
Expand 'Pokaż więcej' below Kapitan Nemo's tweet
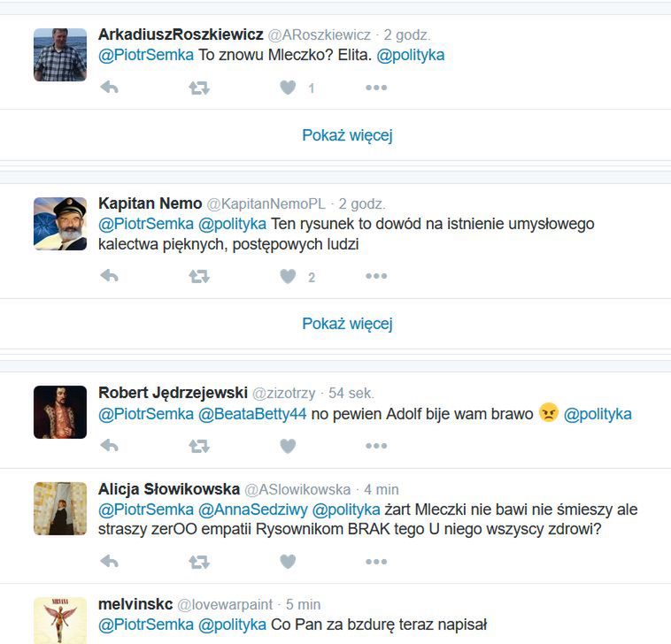(x=347, y=324)
